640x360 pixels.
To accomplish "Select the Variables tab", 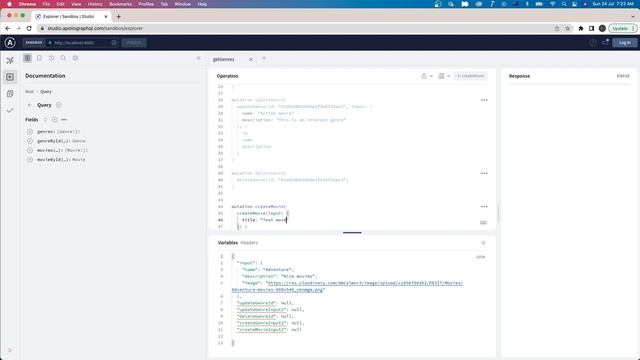I will [228, 242].
